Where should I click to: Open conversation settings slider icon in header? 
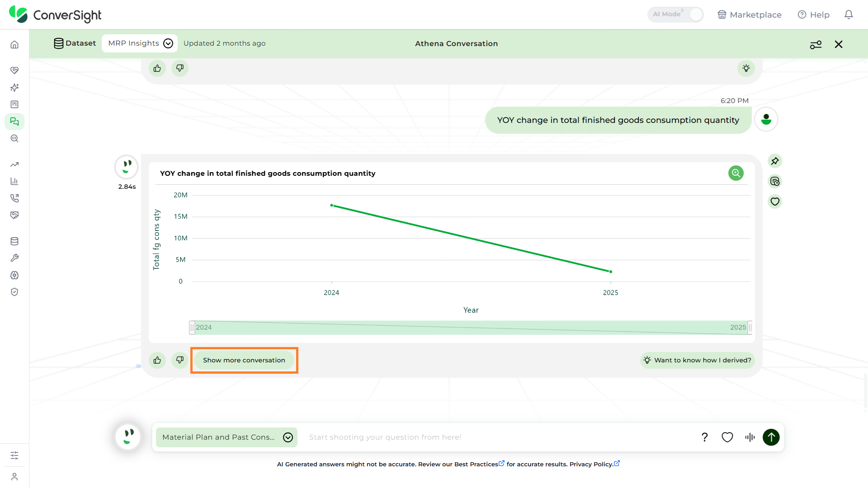816,44
